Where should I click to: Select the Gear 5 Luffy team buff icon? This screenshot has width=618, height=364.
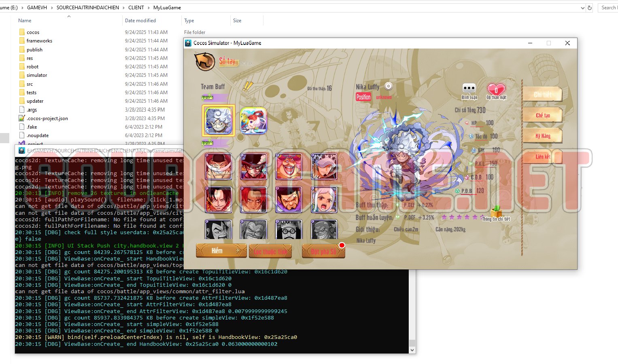[x=219, y=120]
